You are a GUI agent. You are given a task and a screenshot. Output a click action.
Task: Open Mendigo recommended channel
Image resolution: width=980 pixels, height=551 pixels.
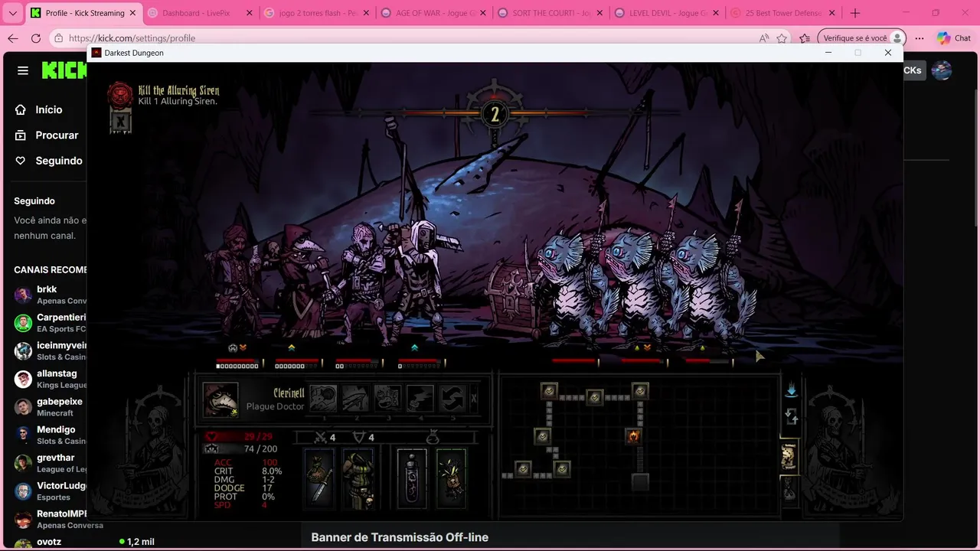coord(48,435)
